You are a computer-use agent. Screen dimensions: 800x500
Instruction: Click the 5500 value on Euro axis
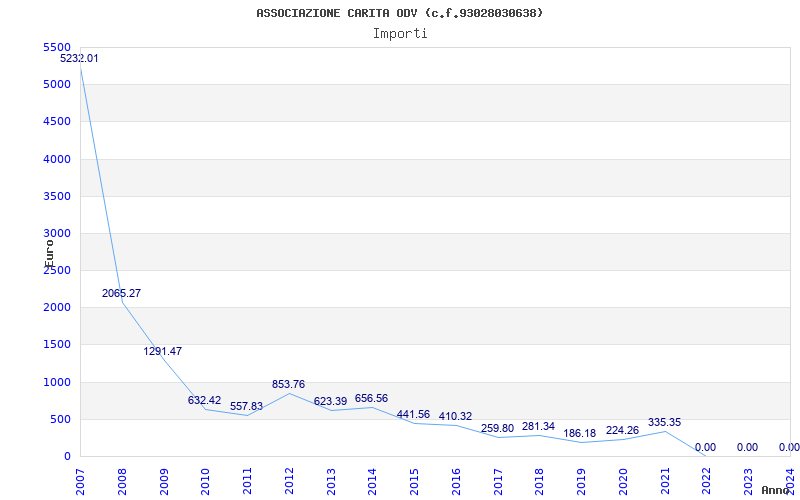(x=57, y=47)
